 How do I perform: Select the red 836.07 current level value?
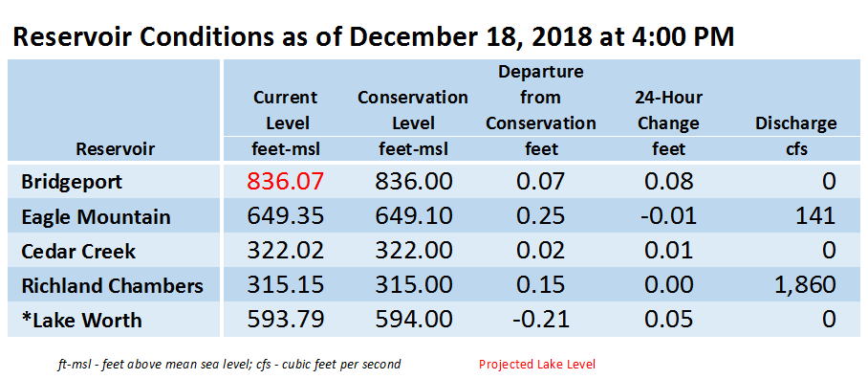click(x=285, y=181)
